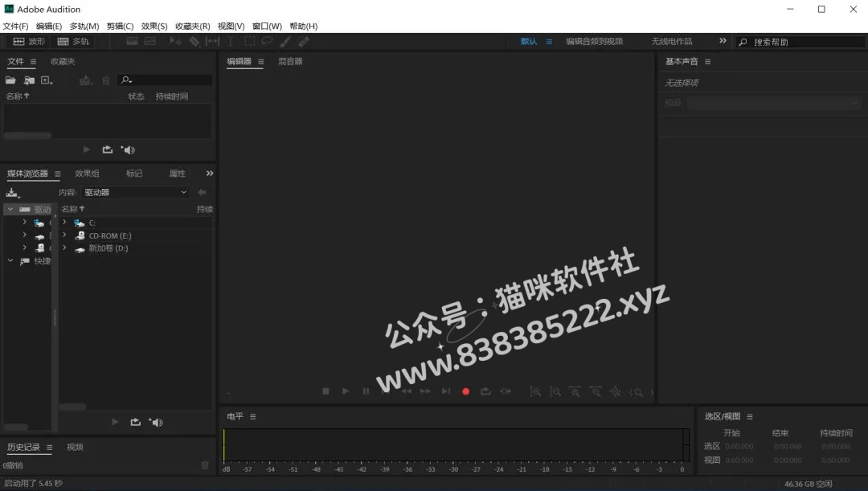This screenshot has height=491, width=868.
Task: Select the Marquee Selection tool
Action: [x=250, y=42]
